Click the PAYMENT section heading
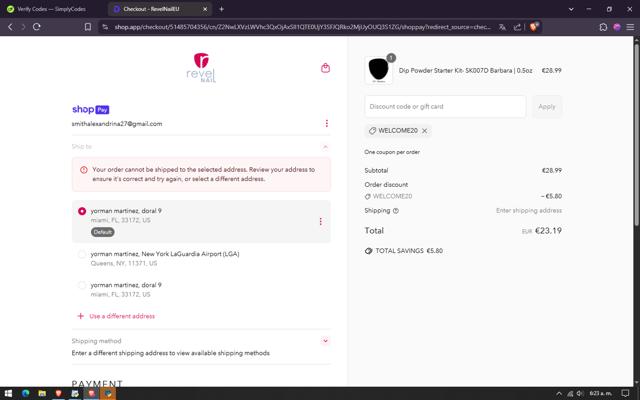This screenshot has width=640, height=400. click(97, 383)
